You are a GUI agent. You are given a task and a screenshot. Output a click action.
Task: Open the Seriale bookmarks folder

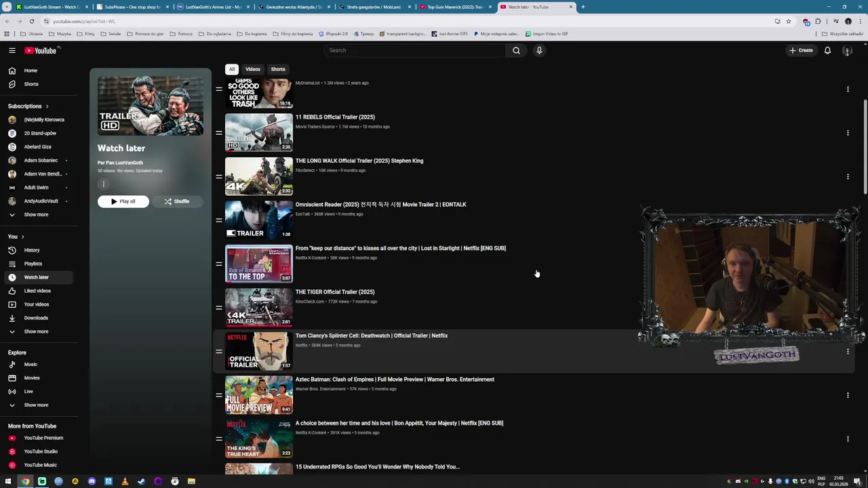(111, 34)
